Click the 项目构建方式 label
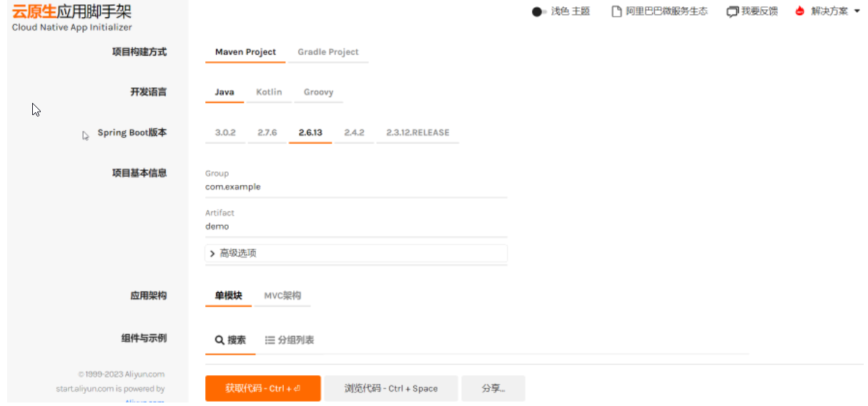Screen dimensions: 868x406 click(x=139, y=52)
